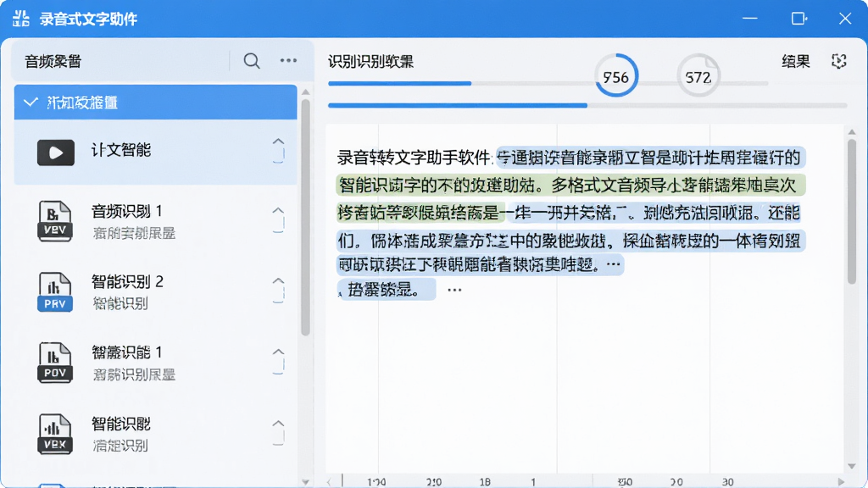This screenshot has width=868, height=488.
Task: Click the app logo in the title bar
Action: coord(21,19)
